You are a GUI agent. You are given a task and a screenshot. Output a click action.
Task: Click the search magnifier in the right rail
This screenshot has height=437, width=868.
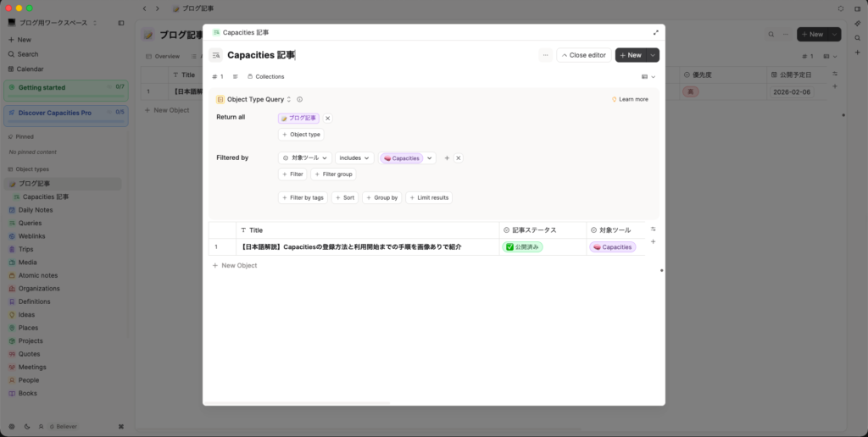pyautogui.click(x=858, y=37)
